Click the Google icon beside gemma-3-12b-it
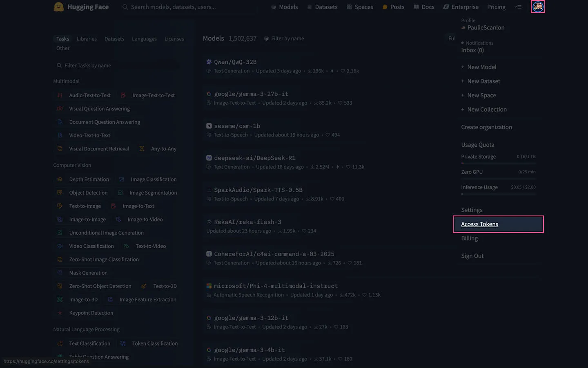588x368 pixels. tap(209, 318)
